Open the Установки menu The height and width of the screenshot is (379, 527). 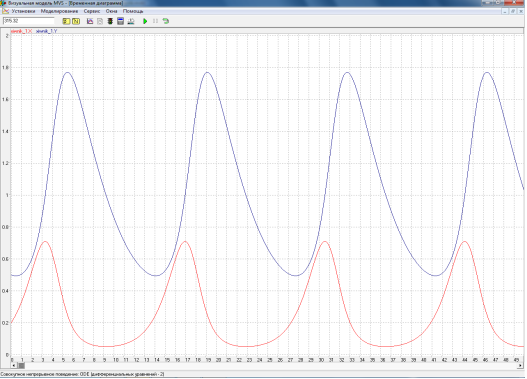pyautogui.click(x=23, y=11)
